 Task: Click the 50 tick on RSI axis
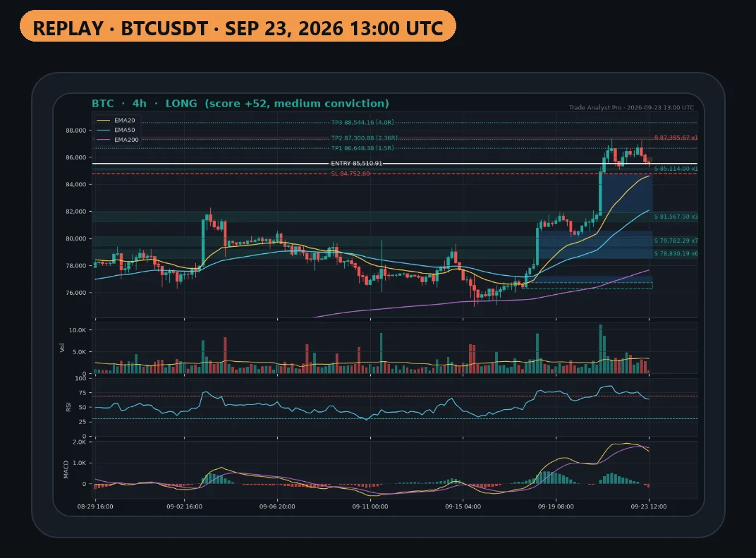click(83, 408)
